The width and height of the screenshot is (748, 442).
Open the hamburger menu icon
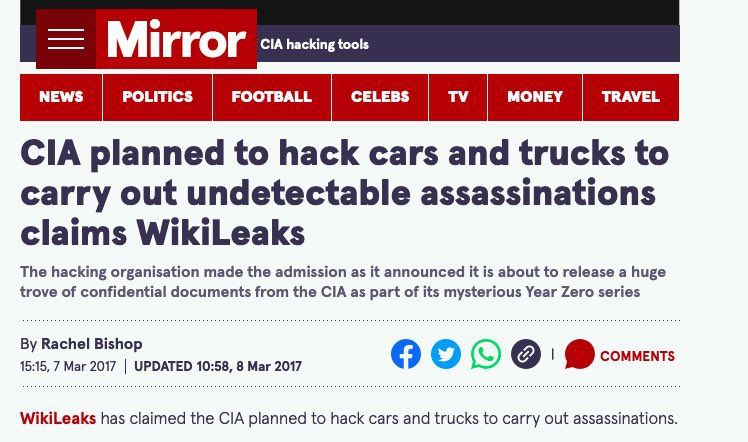[66, 39]
